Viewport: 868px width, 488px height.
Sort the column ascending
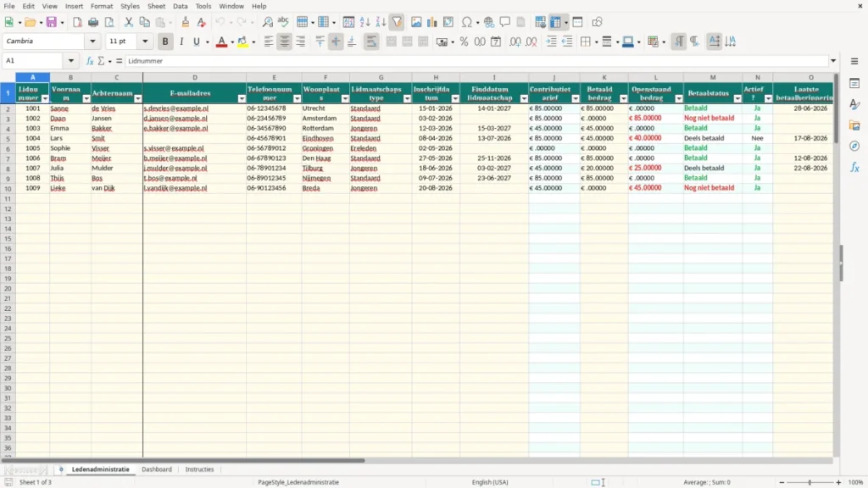364,22
